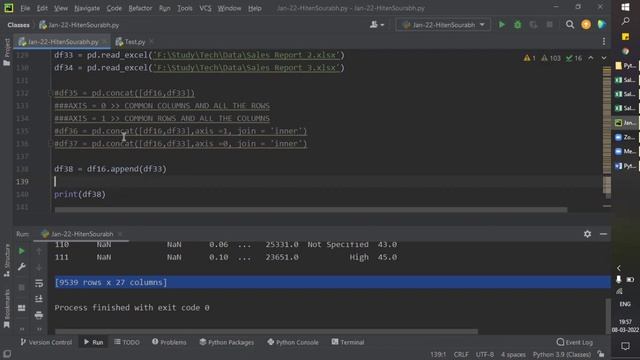Viewport: 640px width, 360px height.
Task: Click the Run with Coverage icon
Action: (x=533, y=25)
